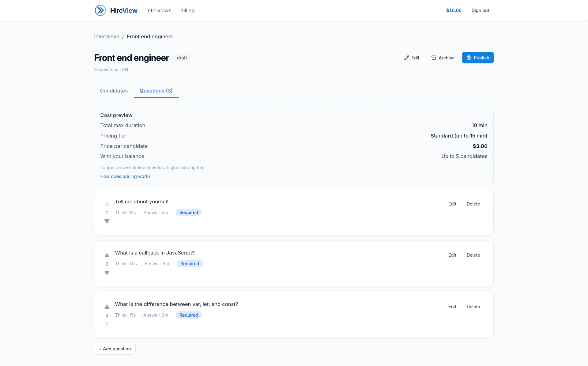The height and width of the screenshot is (366, 588).
Task: Click the HireView logo icon
Action: point(100,10)
